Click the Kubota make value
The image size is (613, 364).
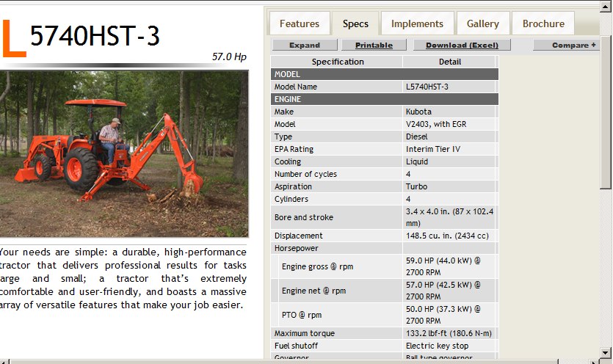tap(418, 112)
